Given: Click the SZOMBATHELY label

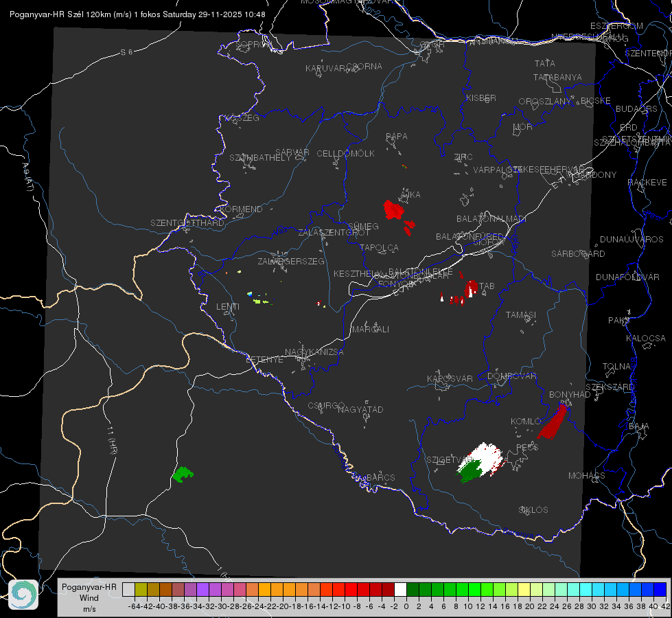Looking at the screenshot, I should coord(259,158).
